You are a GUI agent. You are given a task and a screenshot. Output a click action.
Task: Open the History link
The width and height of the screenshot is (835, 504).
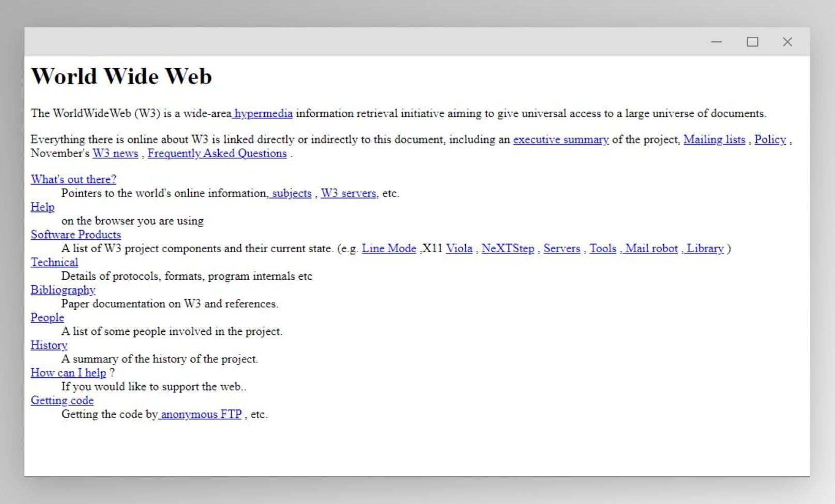(49, 345)
